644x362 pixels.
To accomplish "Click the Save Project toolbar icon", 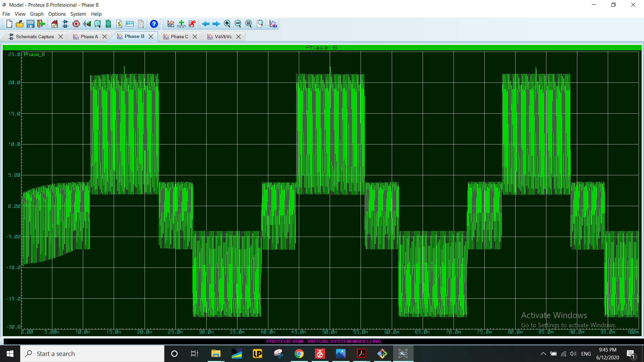I will [x=31, y=24].
